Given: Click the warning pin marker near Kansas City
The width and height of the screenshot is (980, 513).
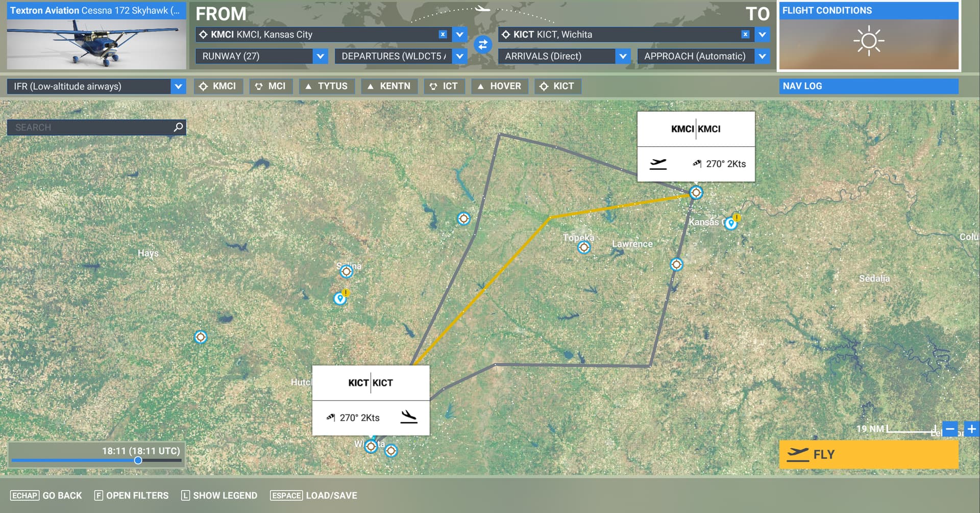Looking at the screenshot, I should [731, 223].
